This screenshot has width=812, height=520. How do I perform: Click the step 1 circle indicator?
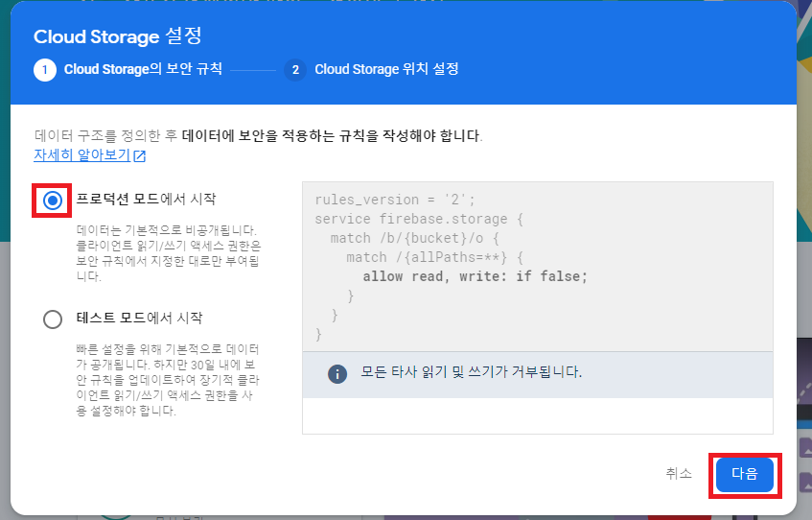pyautogui.click(x=45, y=69)
